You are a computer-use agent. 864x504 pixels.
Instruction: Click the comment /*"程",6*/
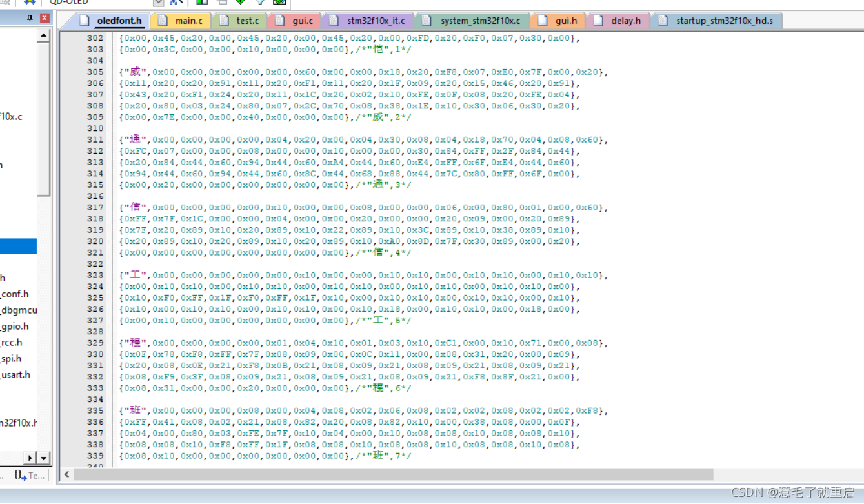383,388
